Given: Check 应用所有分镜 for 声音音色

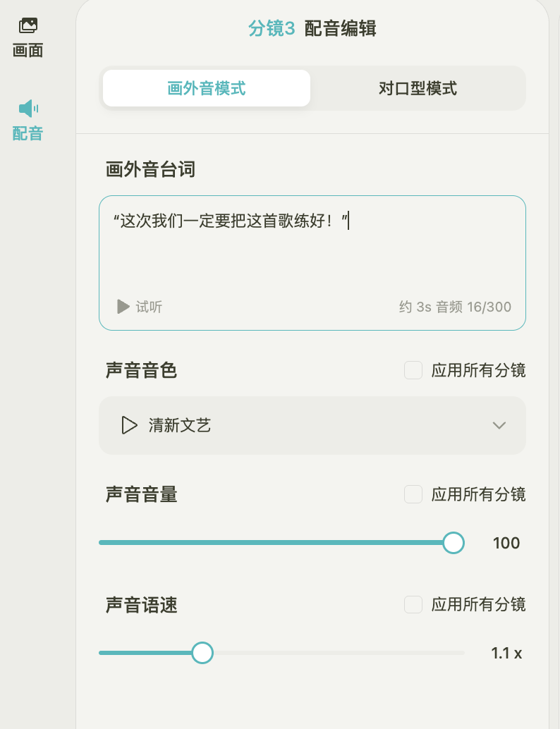Looking at the screenshot, I should click(x=413, y=370).
